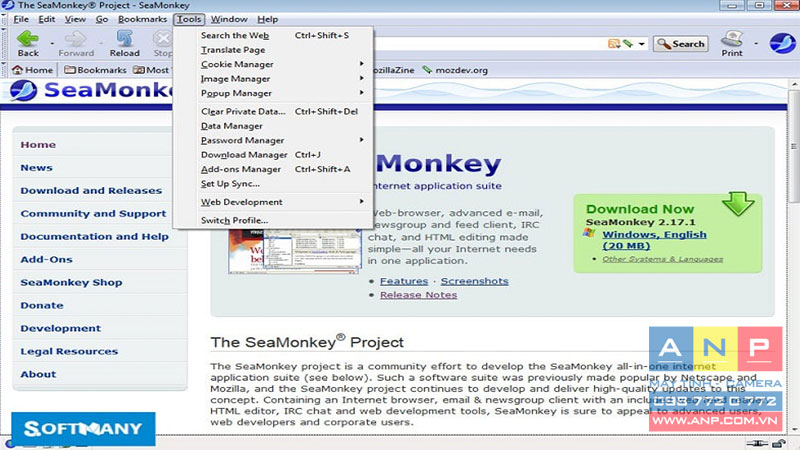This screenshot has width=800, height=450.
Task: Click the Forward arrow icon
Action: tap(76, 39)
